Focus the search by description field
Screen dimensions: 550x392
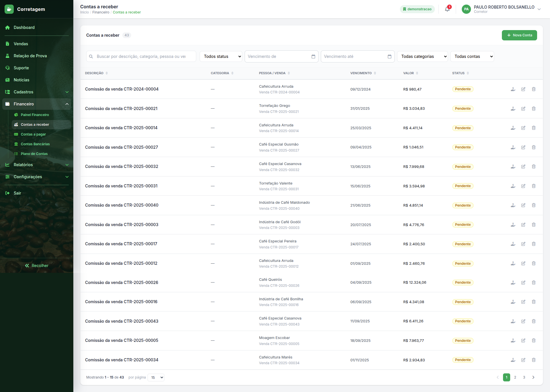141,56
